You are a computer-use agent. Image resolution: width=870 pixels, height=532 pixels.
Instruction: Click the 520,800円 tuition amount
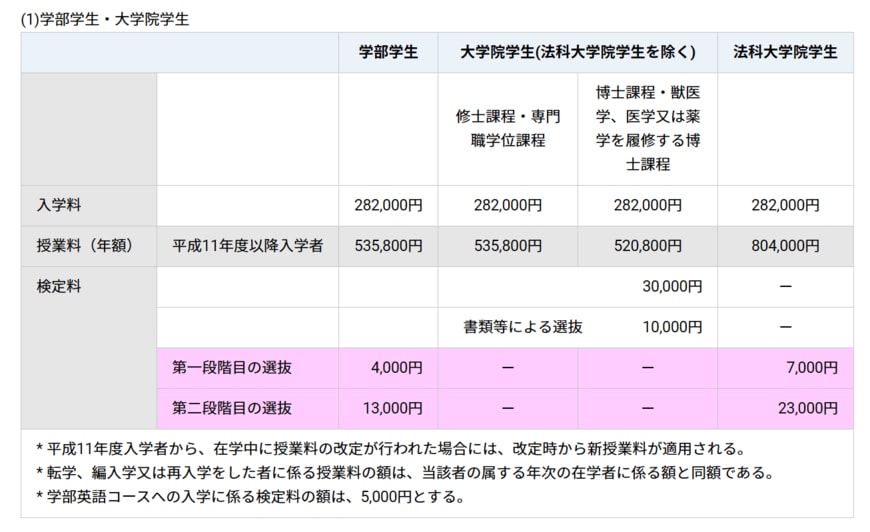pyautogui.click(x=647, y=245)
